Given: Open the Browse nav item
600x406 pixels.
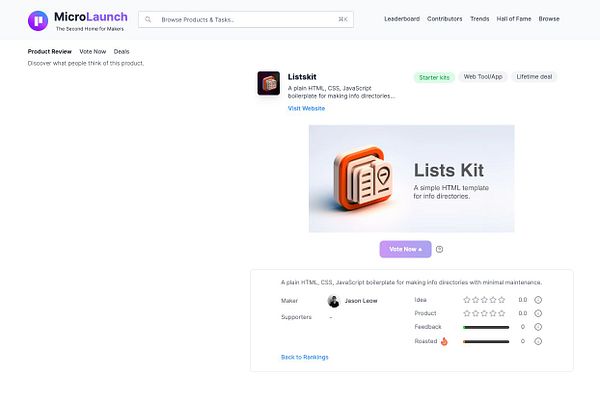Looking at the screenshot, I should click(x=549, y=19).
